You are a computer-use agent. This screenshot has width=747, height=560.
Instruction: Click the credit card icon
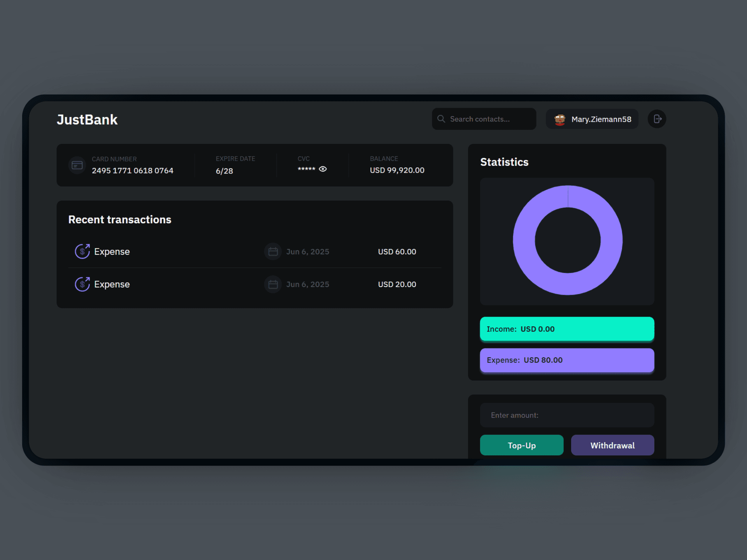(x=77, y=165)
